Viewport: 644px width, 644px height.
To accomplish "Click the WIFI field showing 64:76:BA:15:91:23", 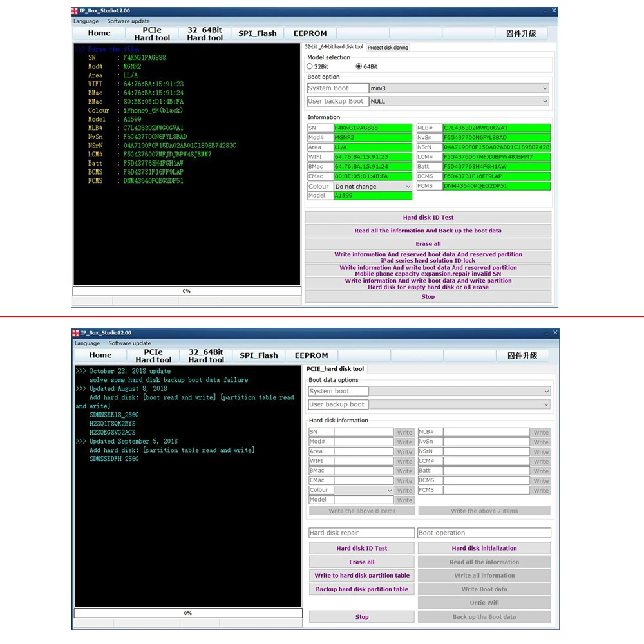I will (x=372, y=157).
